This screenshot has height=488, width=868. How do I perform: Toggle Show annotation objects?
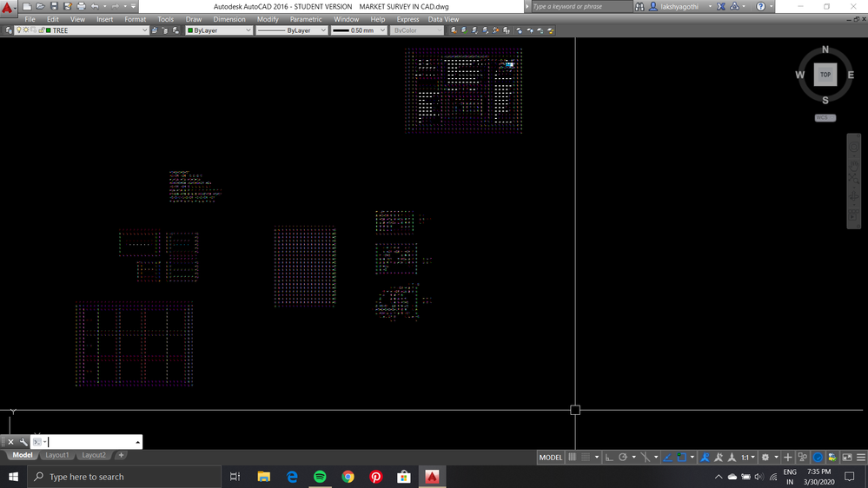click(705, 457)
